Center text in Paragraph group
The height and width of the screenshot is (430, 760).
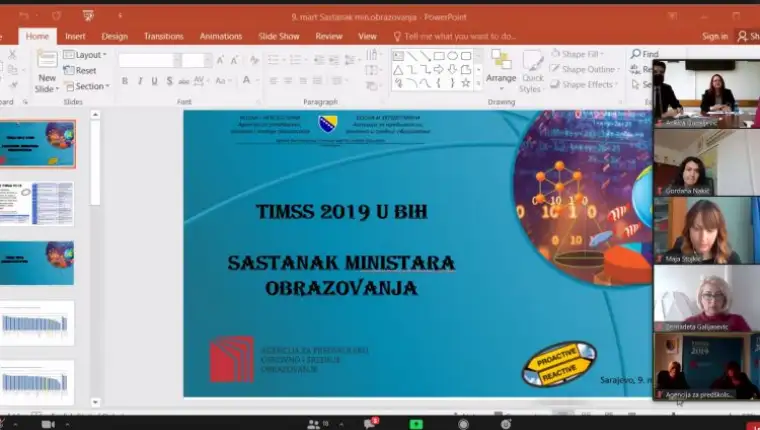288,80
